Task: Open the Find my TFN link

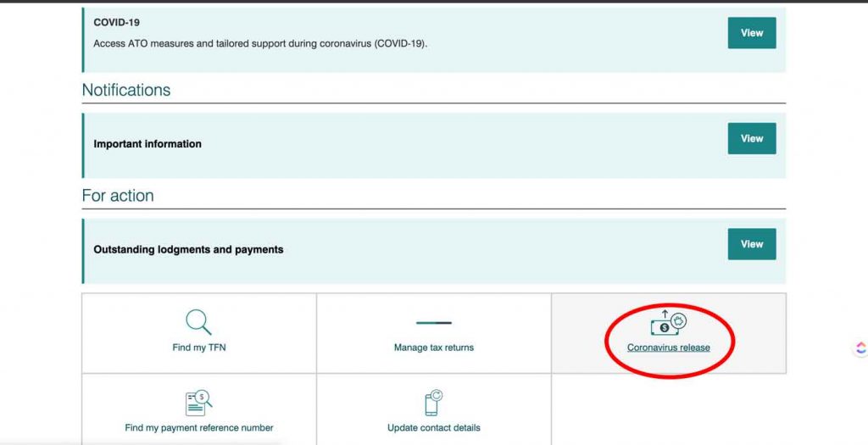Action: [199, 348]
